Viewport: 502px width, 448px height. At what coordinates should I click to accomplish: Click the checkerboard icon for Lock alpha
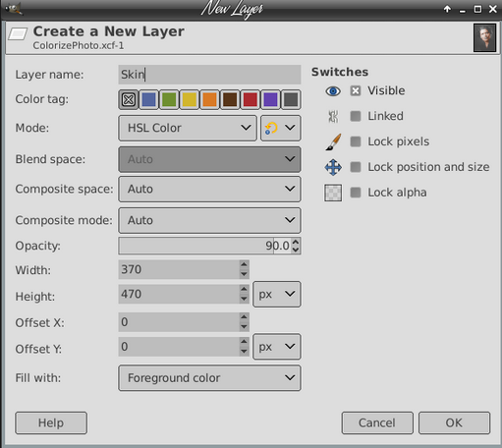[333, 193]
